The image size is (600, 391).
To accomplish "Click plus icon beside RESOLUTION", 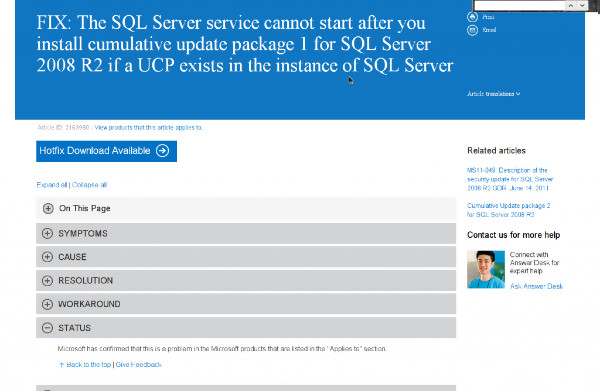I will pos(47,280).
